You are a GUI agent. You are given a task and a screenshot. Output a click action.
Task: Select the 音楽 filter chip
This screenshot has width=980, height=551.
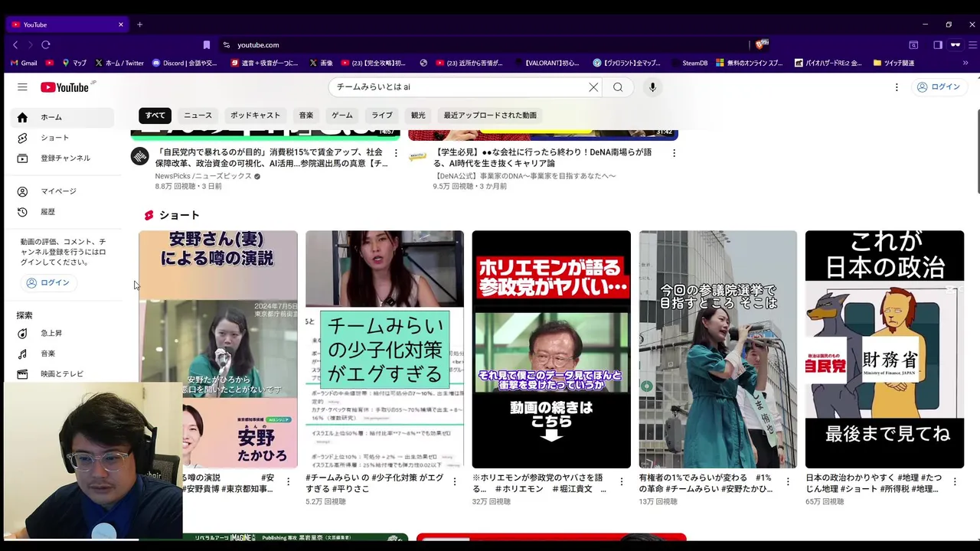point(306,115)
